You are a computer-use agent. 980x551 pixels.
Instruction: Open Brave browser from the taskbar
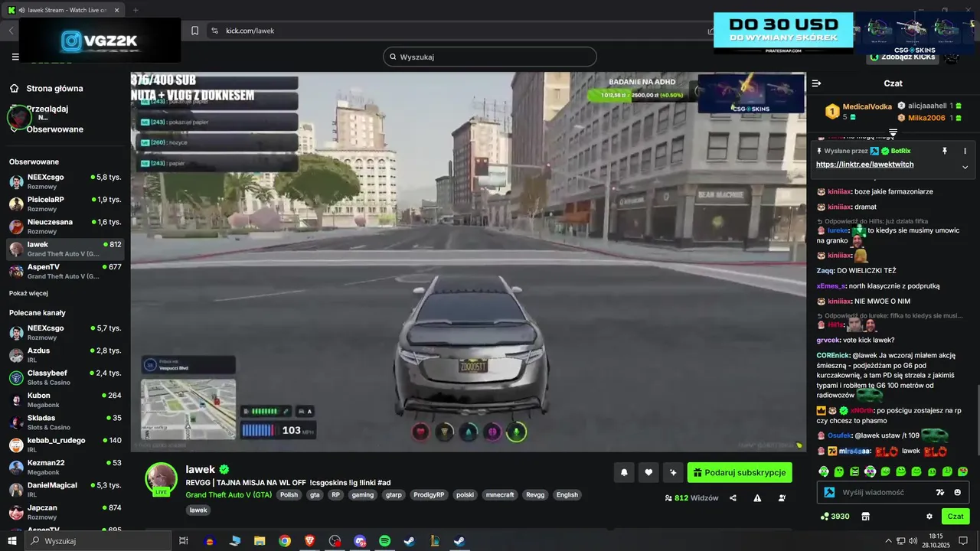[309, 541]
